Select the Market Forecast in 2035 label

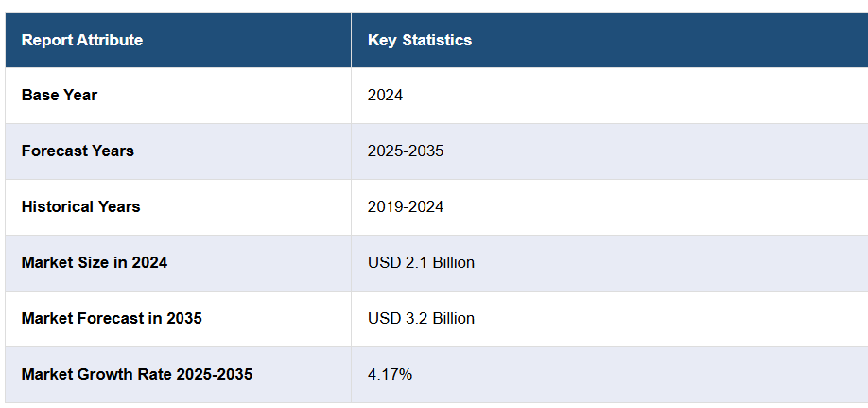coord(112,318)
